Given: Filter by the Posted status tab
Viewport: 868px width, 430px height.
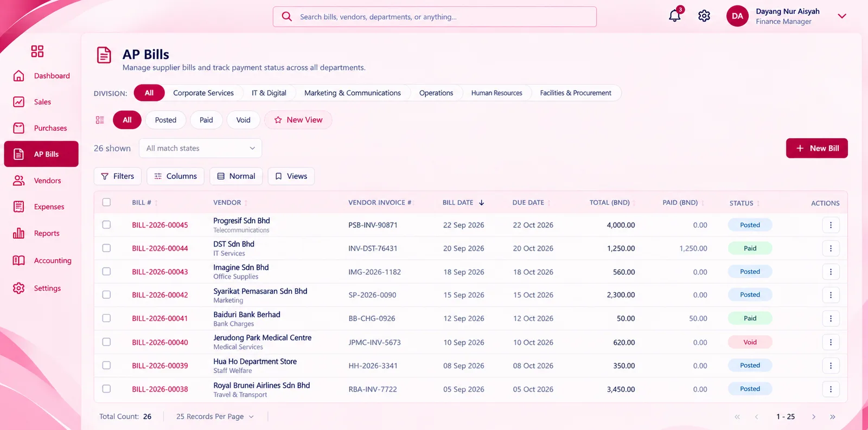Looking at the screenshot, I should pos(165,120).
